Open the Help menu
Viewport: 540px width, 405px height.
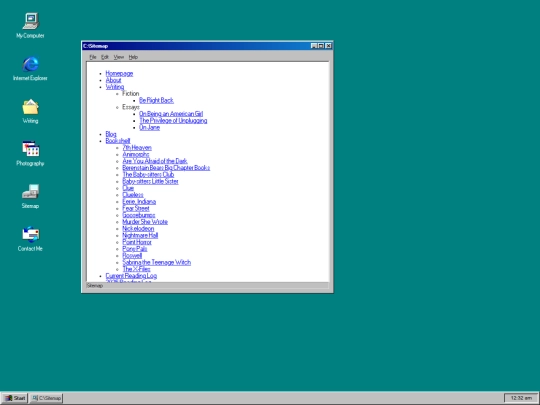[133, 57]
